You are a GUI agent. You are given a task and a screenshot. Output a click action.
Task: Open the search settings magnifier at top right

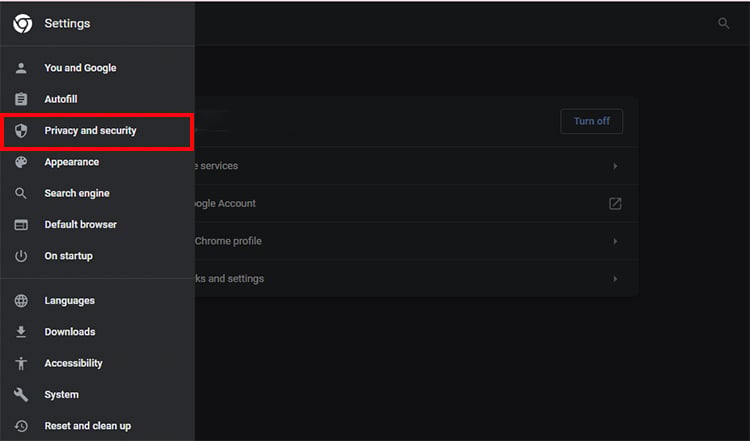point(724,23)
